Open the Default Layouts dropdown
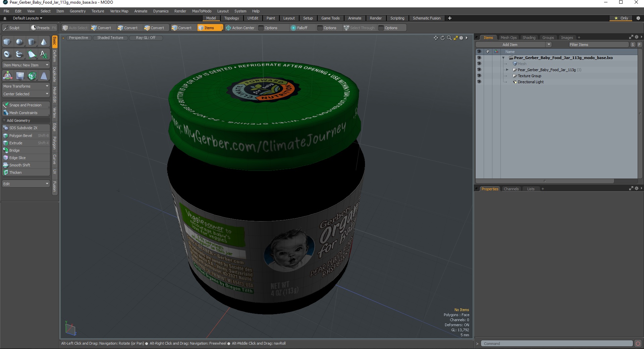644x349 pixels. [28, 18]
